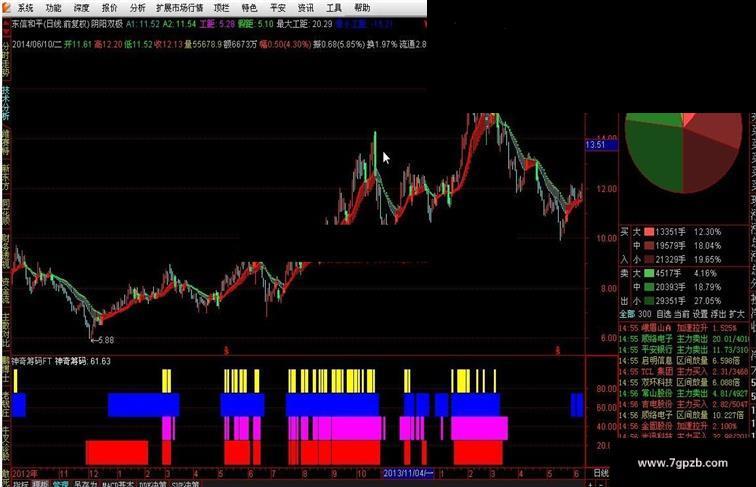
Task: Open the 平安 menu
Action: tap(277, 8)
